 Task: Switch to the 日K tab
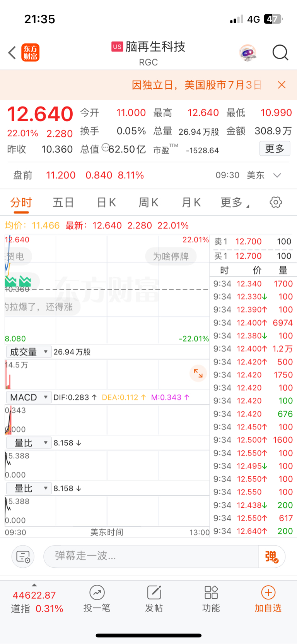pos(106,203)
